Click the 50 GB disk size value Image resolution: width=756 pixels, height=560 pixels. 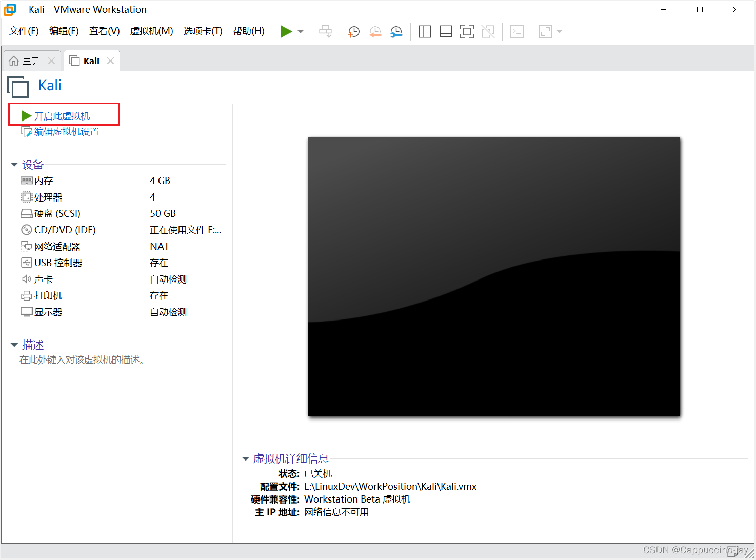[163, 213]
